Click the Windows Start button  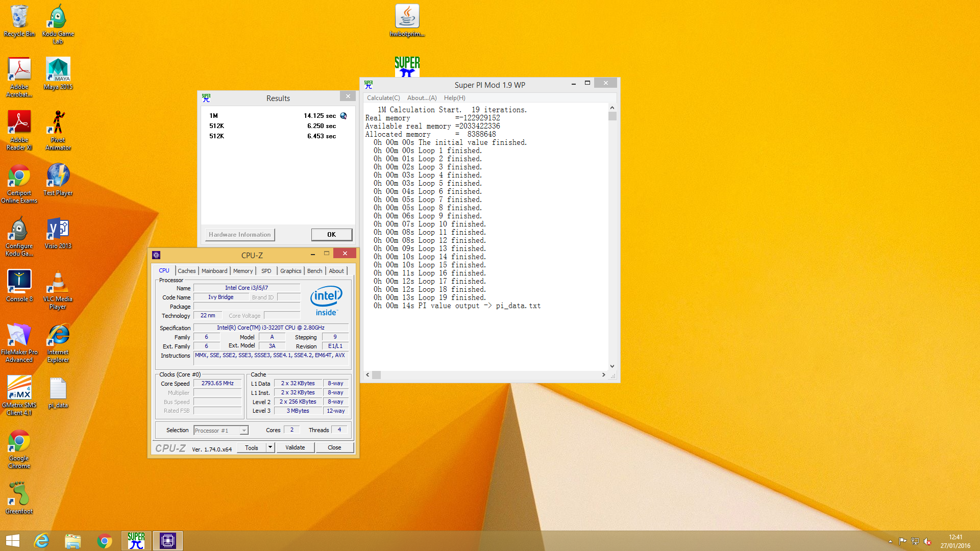coord(13,541)
